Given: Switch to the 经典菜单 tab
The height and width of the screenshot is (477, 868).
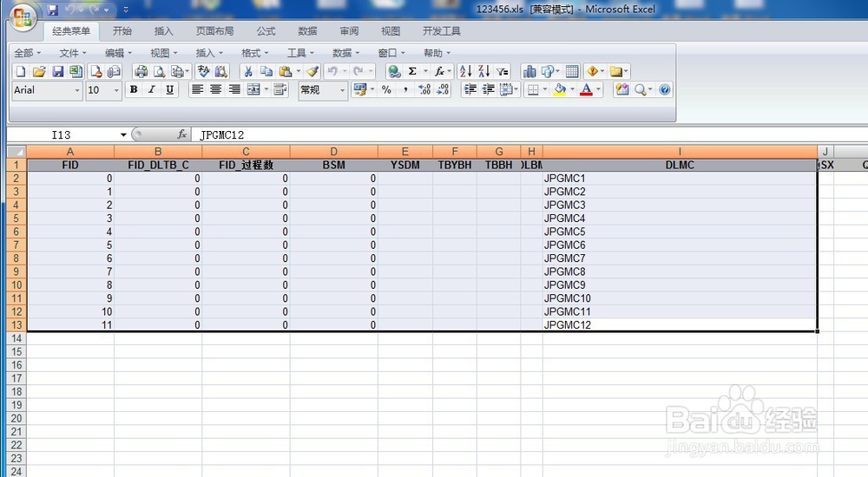Looking at the screenshot, I should pyautogui.click(x=71, y=31).
